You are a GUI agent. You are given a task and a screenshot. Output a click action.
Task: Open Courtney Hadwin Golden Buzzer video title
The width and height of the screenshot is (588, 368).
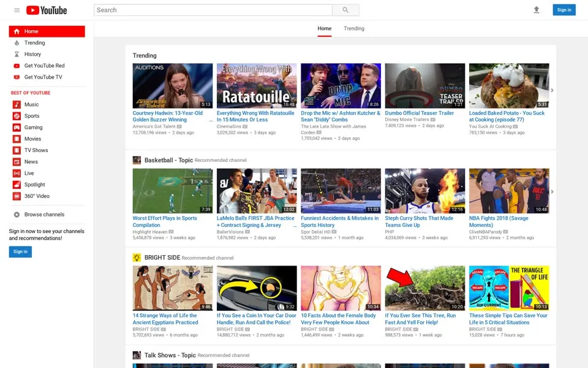(168, 116)
